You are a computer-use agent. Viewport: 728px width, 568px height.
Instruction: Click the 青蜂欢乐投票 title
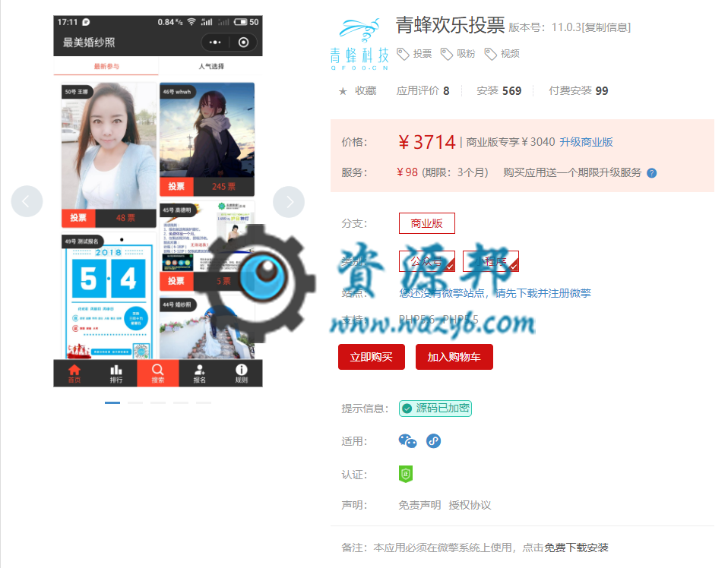[x=450, y=25]
